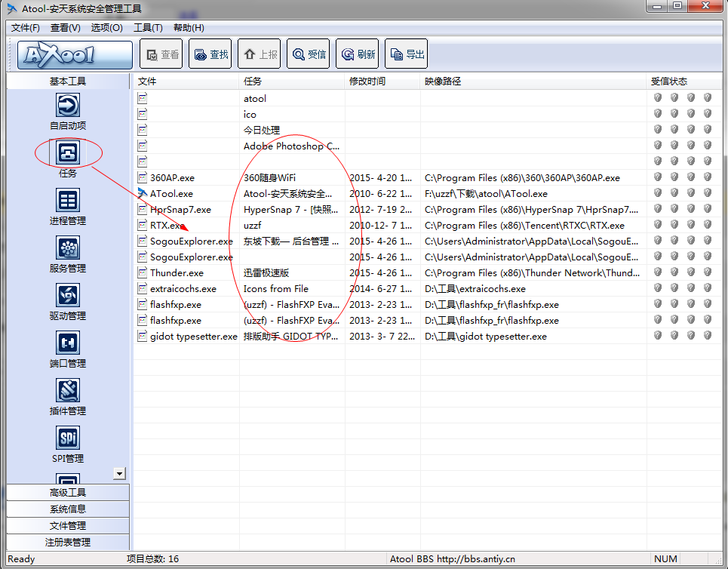Click the Adobe Photoshop task entry

[291, 146]
